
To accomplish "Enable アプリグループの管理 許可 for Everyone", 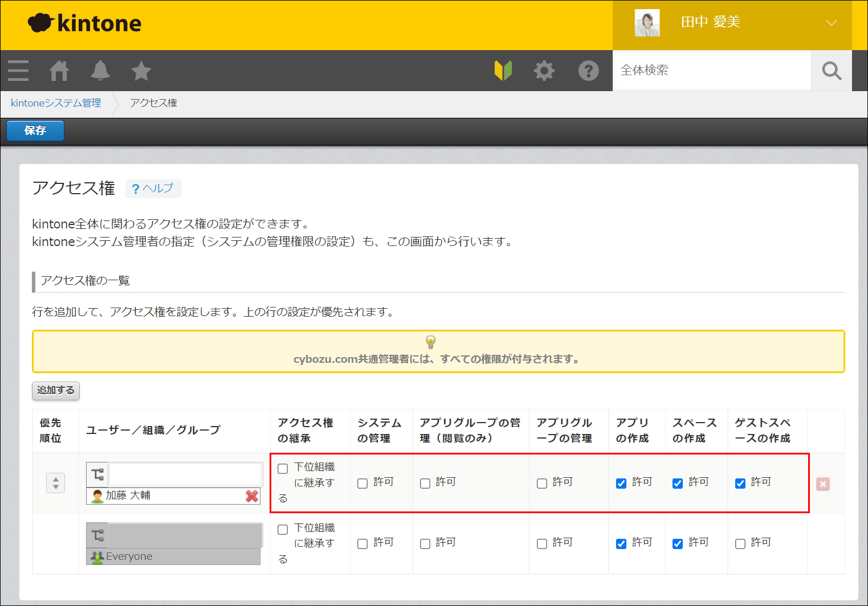I will click(x=542, y=544).
